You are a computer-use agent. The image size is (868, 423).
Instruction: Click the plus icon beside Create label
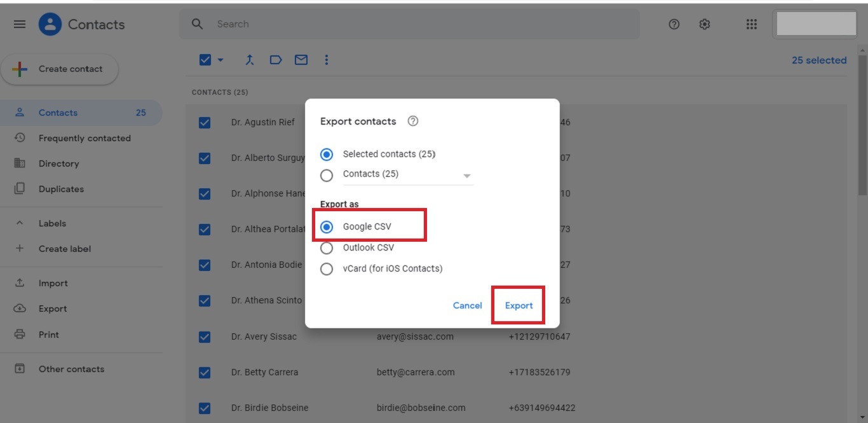point(20,249)
